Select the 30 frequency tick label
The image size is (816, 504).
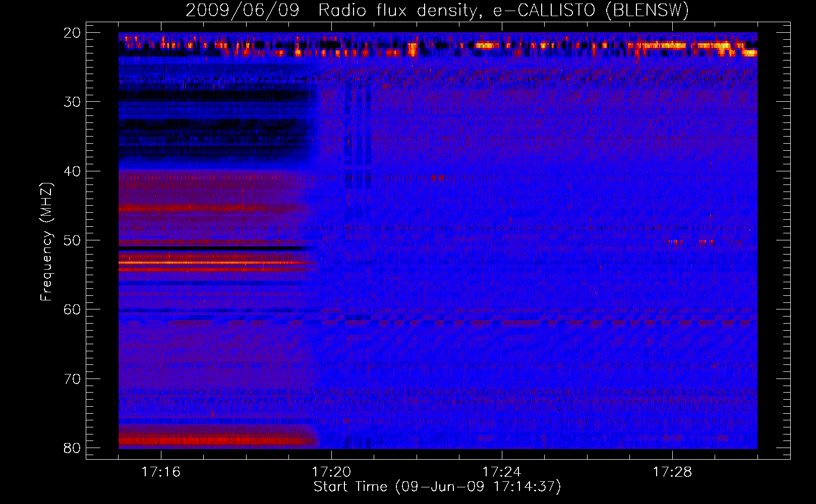pyautogui.click(x=73, y=102)
